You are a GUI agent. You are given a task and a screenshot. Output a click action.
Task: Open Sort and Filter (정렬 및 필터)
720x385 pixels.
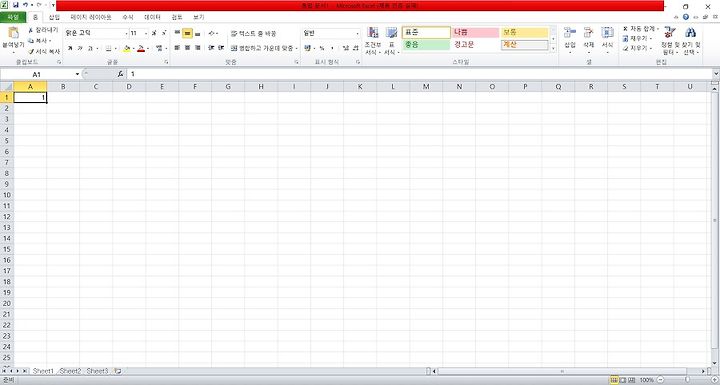click(670, 40)
